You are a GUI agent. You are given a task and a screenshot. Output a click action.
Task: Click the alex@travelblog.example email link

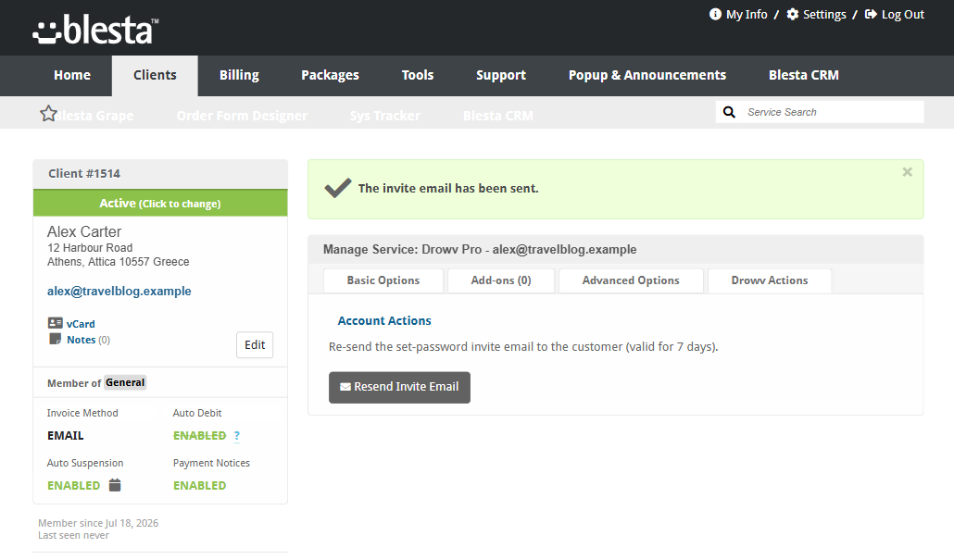pos(119,292)
